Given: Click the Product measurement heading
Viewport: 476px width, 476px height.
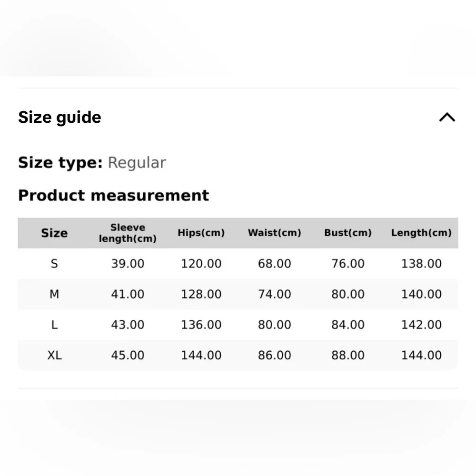Looking at the screenshot, I should 113,195.
